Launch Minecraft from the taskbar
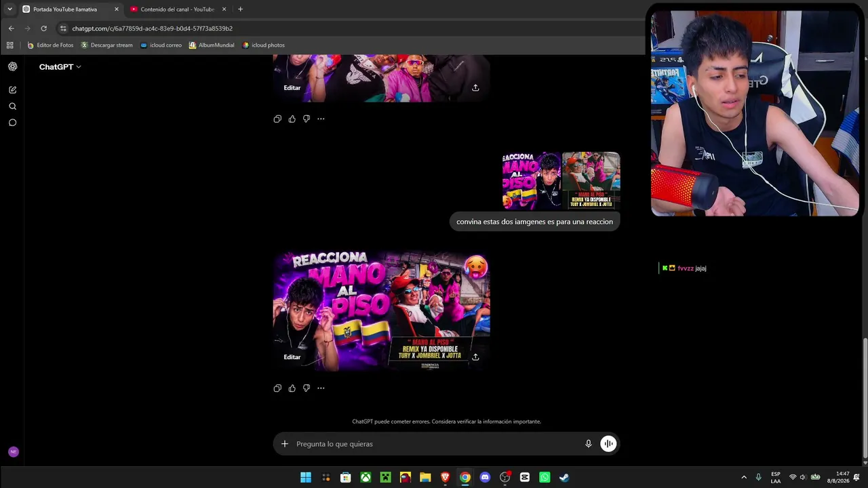The image size is (868, 488). pyautogui.click(x=385, y=477)
